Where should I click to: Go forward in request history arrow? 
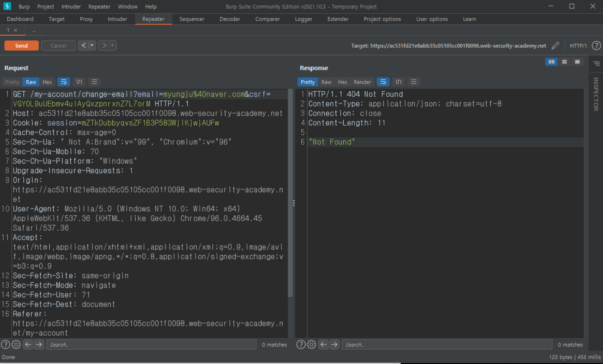(x=104, y=45)
